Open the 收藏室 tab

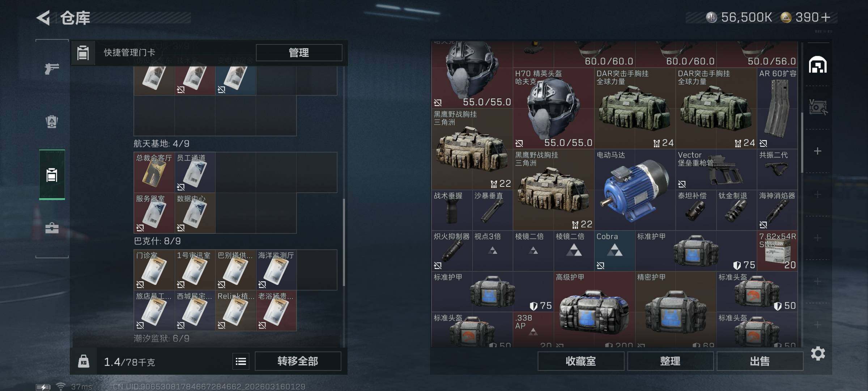coord(580,361)
